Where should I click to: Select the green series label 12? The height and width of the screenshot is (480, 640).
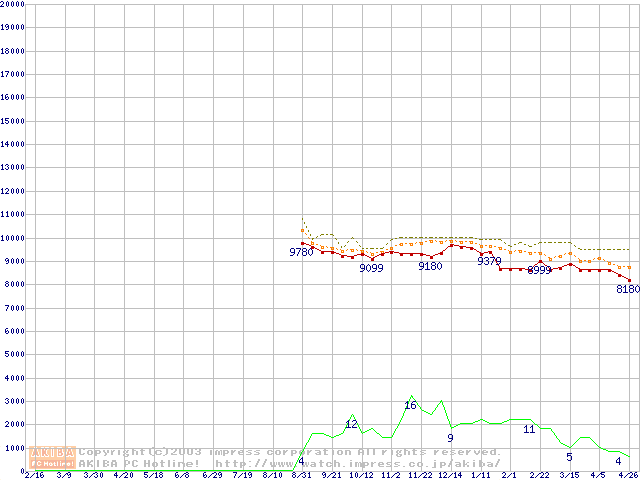coord(351,424)
